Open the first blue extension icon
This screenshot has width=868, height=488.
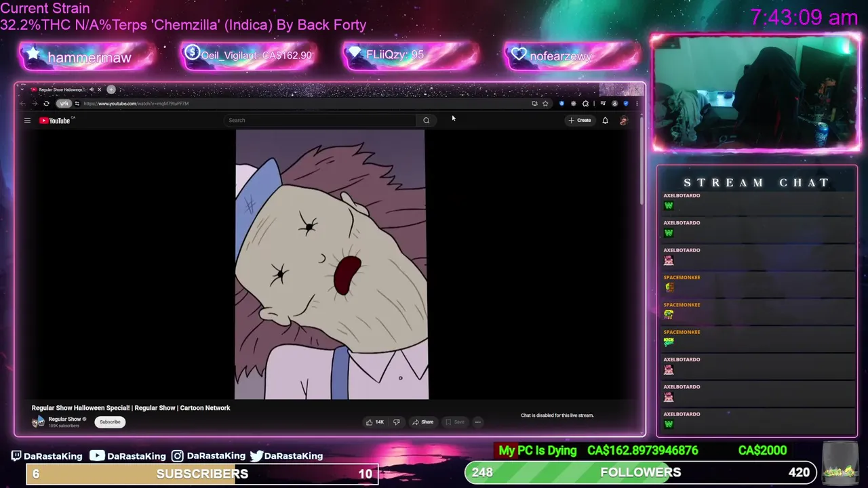(x=561, y=103)
